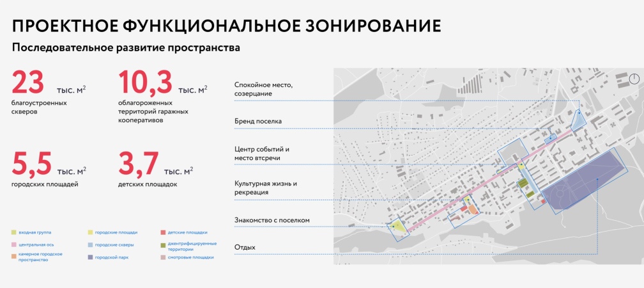Click the 'городские скверы' legend label
The height and width of the screenshot is (288, 644).
(114, 244)
